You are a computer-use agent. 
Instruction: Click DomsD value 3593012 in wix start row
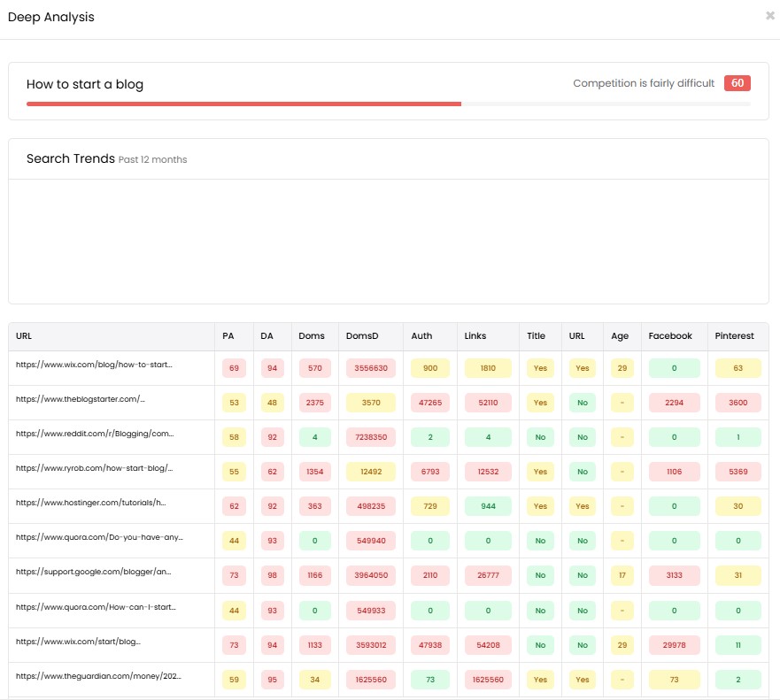pyautogui.click(x=371, y=645)
